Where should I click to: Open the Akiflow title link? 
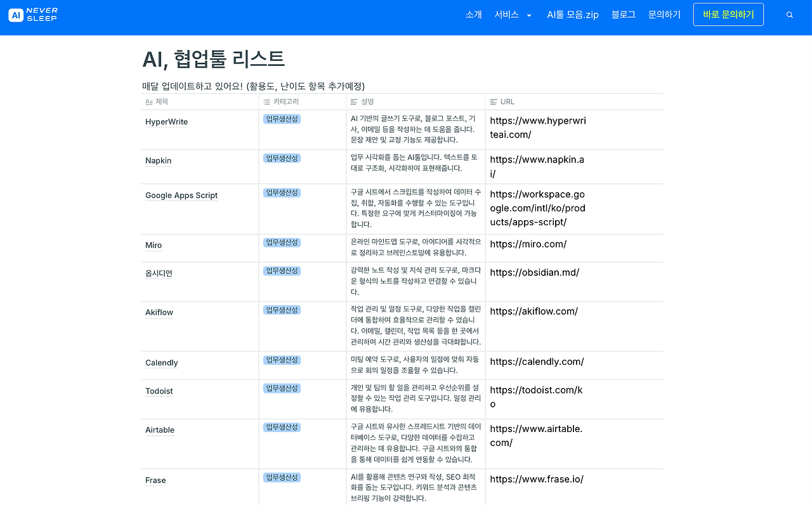[159, 312]
